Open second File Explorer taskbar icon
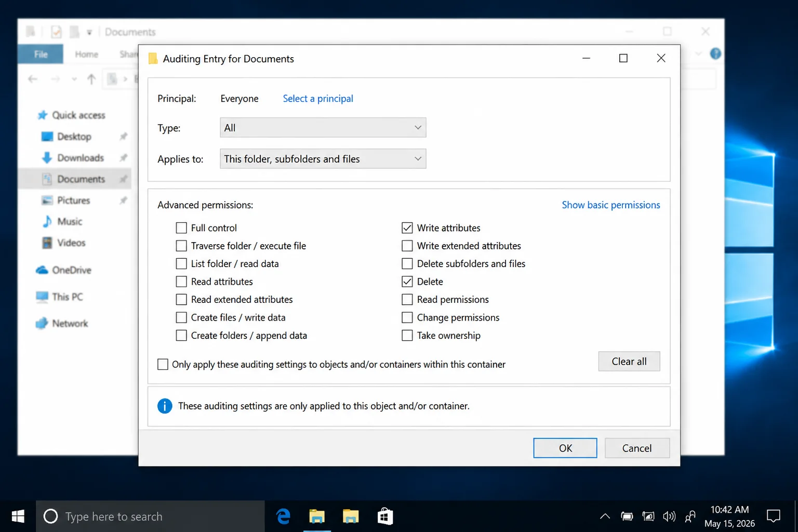 (351, 516)
